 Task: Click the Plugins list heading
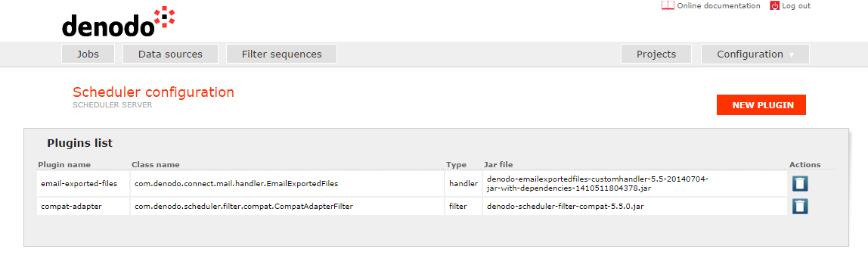coord(79,144)
